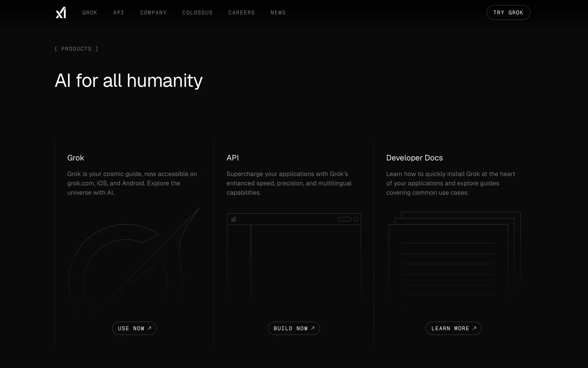Visit the News section
Screen dimensions: 588x368
[x=278, y=13]
